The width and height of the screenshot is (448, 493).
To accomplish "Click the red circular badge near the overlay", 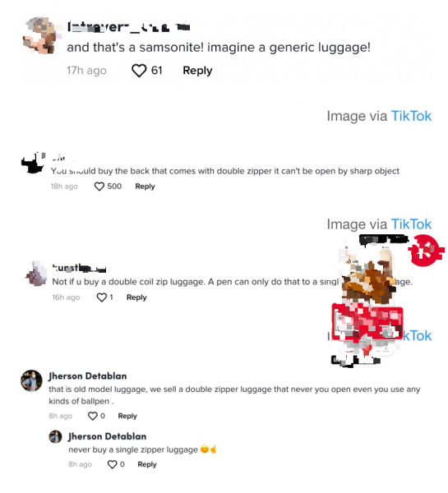I will pyautogui.click(x=426, y=251).
